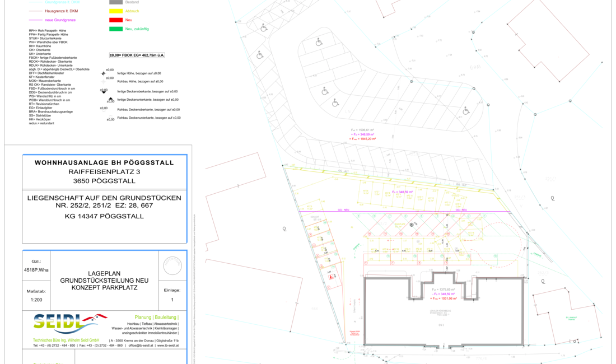Viewport: 616px width, 364px height.
Task: Click the 'Neu, zukünftig' legend label
Action: coord(137,29)
